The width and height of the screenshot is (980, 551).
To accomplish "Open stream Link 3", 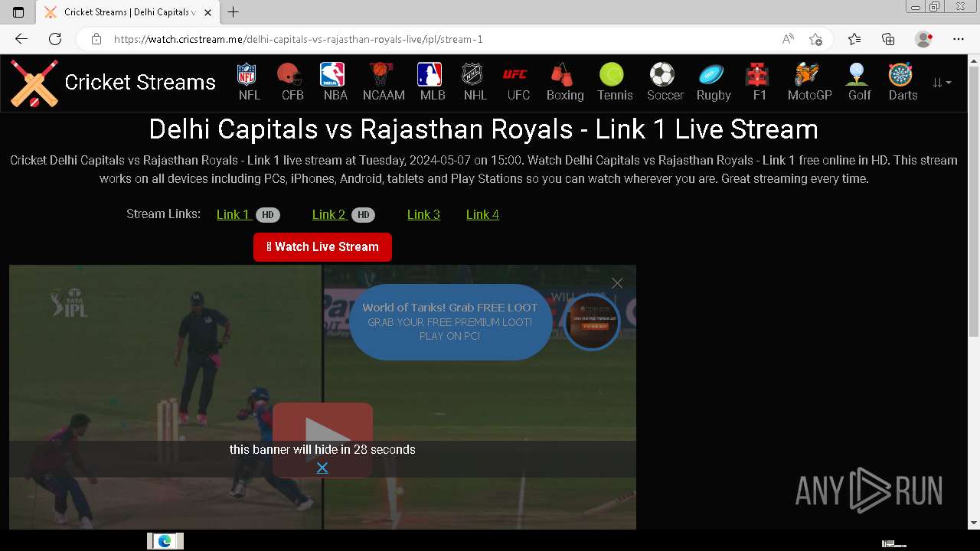I will coord(423,214).
